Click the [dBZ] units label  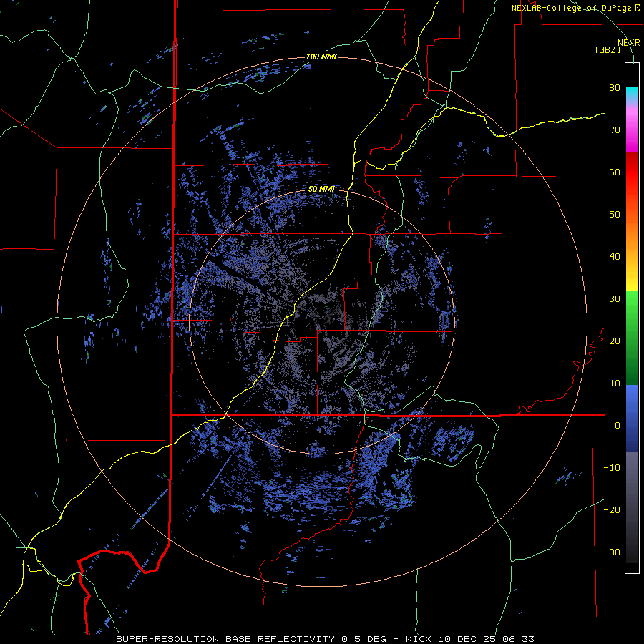tap(608, 50)
